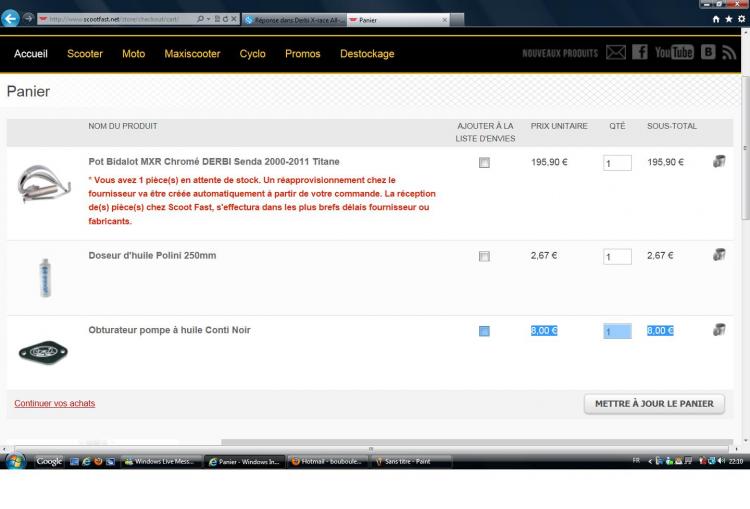Viewport: 750px width, 509px height.
Task: Open the browser home icon
Action: pos(716,19)
